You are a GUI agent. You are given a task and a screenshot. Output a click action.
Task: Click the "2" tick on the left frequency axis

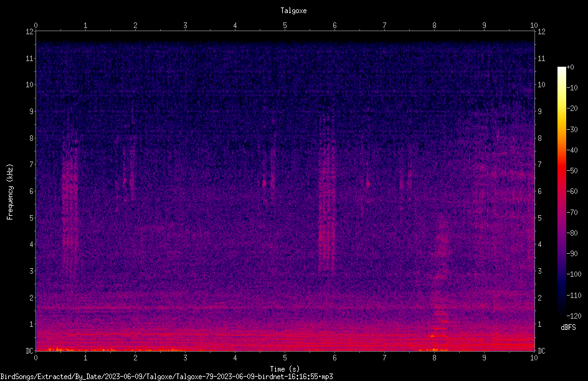(x=32, y=297)
